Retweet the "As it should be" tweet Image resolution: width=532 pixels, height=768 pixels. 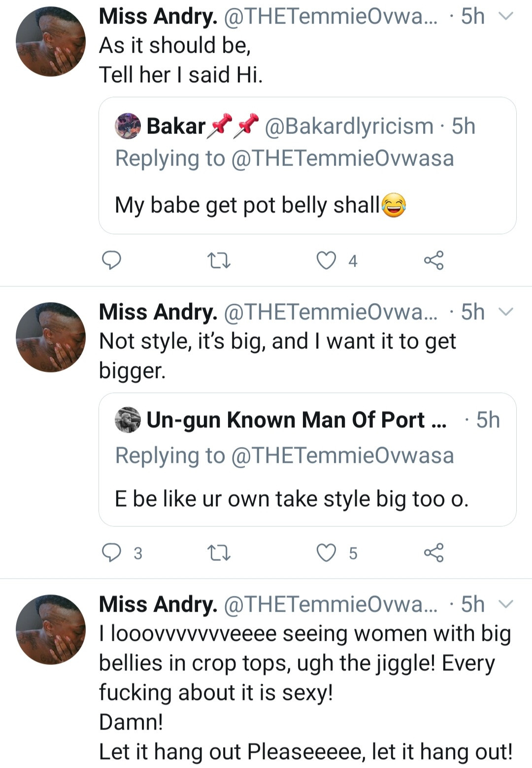(219, 260)
